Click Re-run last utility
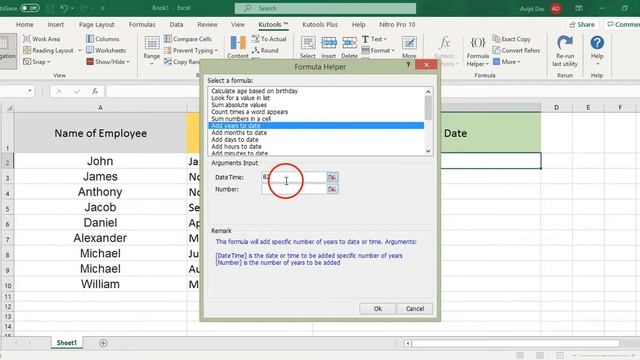 565,51
